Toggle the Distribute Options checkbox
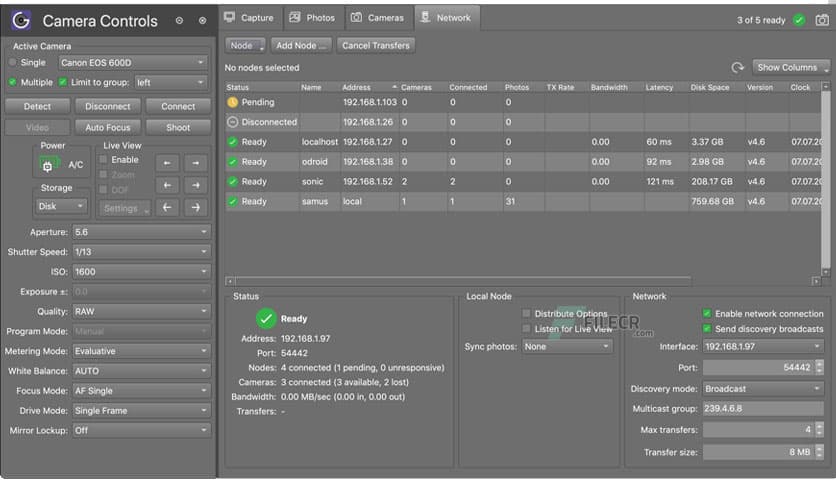 click(527, 313)
